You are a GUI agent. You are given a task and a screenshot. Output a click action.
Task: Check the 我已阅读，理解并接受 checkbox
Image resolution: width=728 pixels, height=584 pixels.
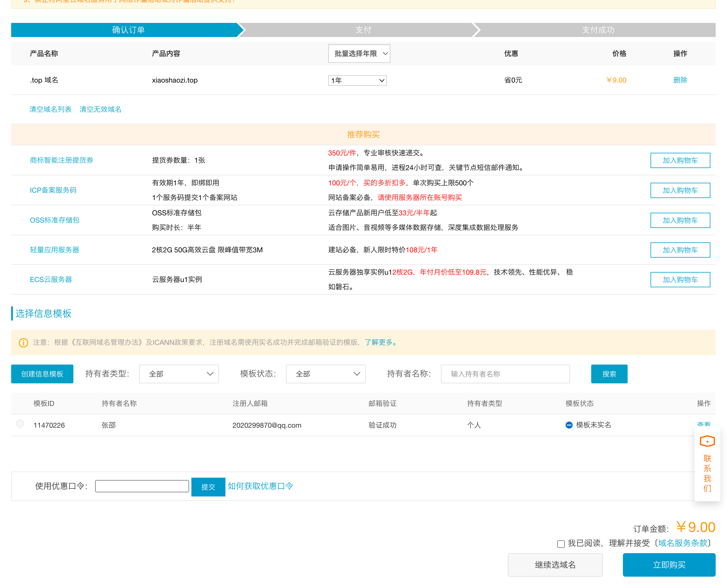coord(561,544)
